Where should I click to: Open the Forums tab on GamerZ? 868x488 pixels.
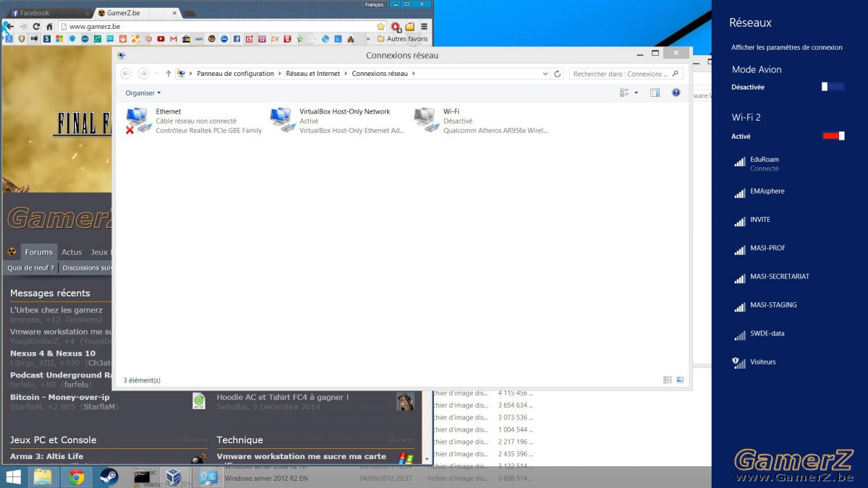pyautogui.click(x=38, y=252)
